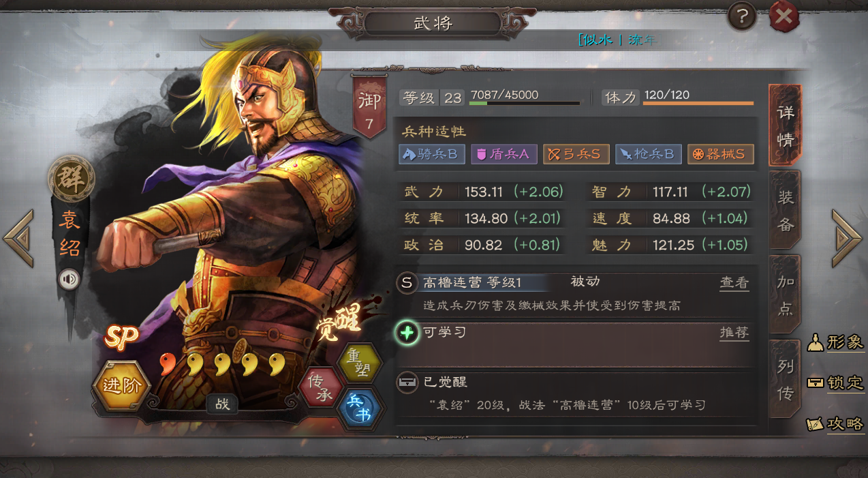
Task: Click the 进阶 advance hexagon button
Action: point(122,385)
